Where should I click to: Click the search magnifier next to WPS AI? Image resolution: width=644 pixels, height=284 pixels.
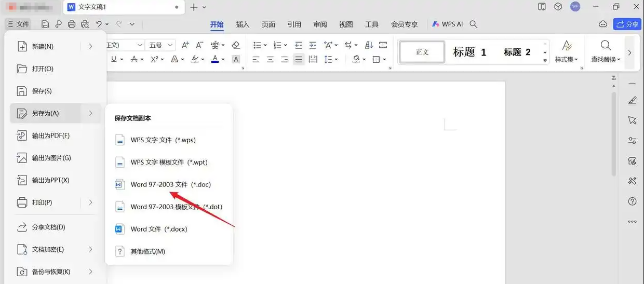[473, 24]
